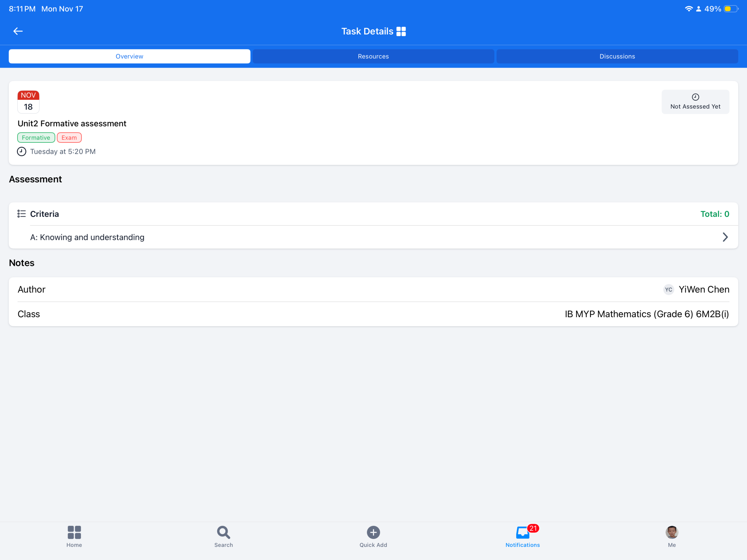Tap the Exam tag
Screen dimensions: 747x560
pos(69,137)
